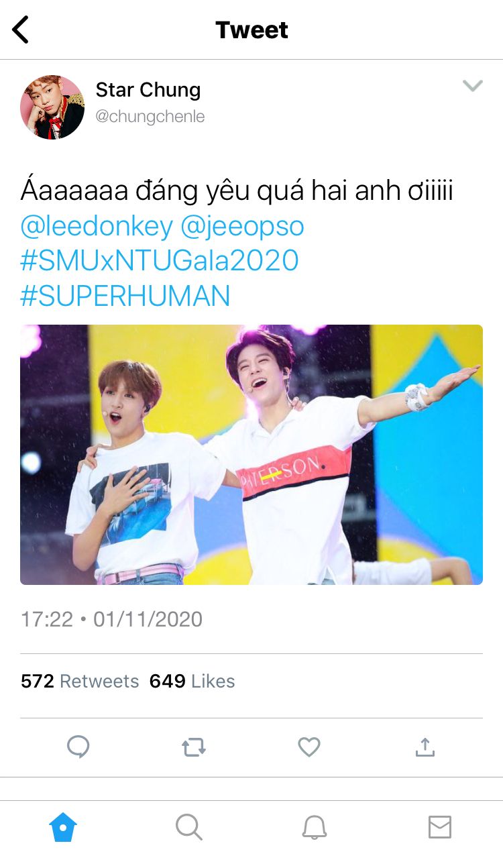Open the Search magnifier tab

click(x=189, y=828)
